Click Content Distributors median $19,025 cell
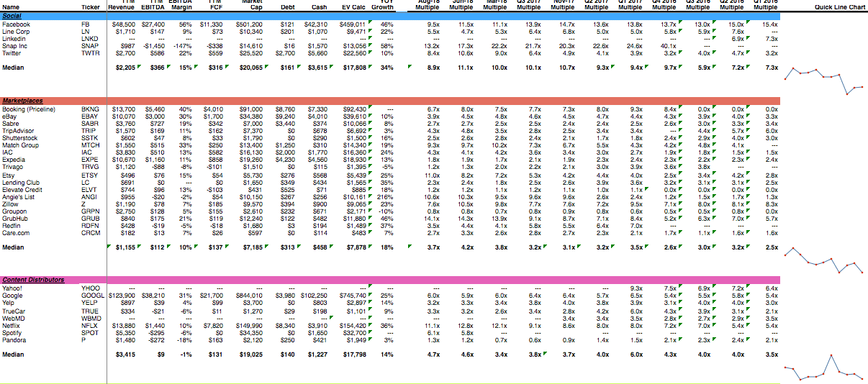Image resolution: width=868 pixels, height=384 pixels. [x=250, y=354]
